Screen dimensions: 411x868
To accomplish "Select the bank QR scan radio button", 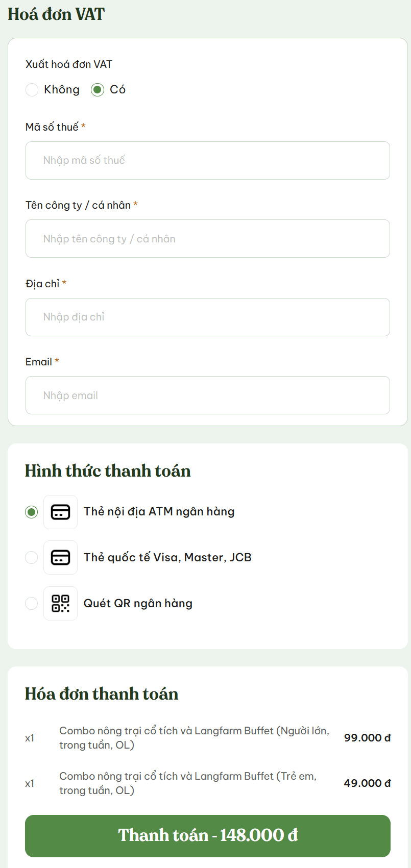I will click(x=32, y=603).
